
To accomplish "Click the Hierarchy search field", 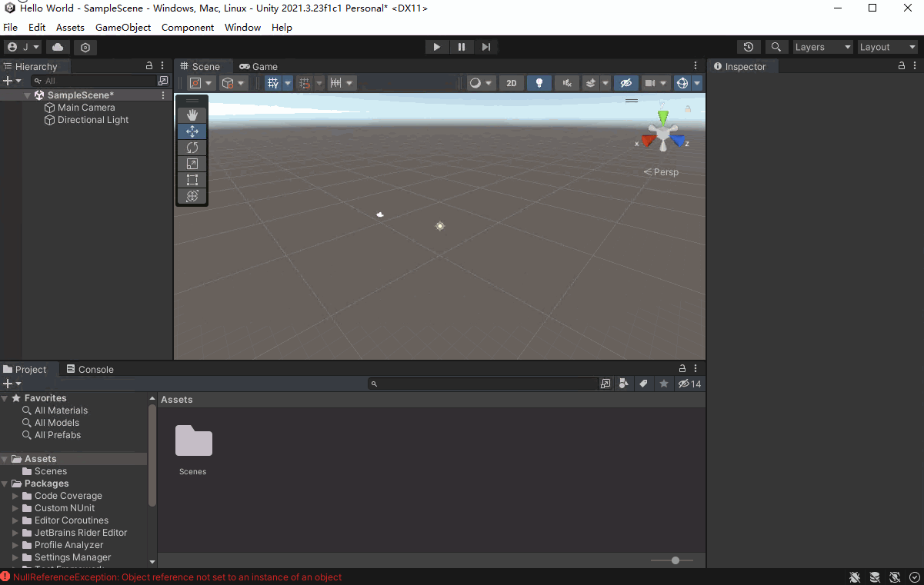I will pos(94,81).
